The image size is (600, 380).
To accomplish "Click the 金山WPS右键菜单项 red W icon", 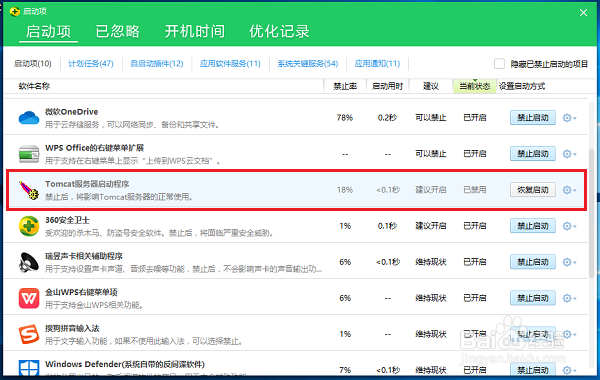I will (x=29, y=298).
